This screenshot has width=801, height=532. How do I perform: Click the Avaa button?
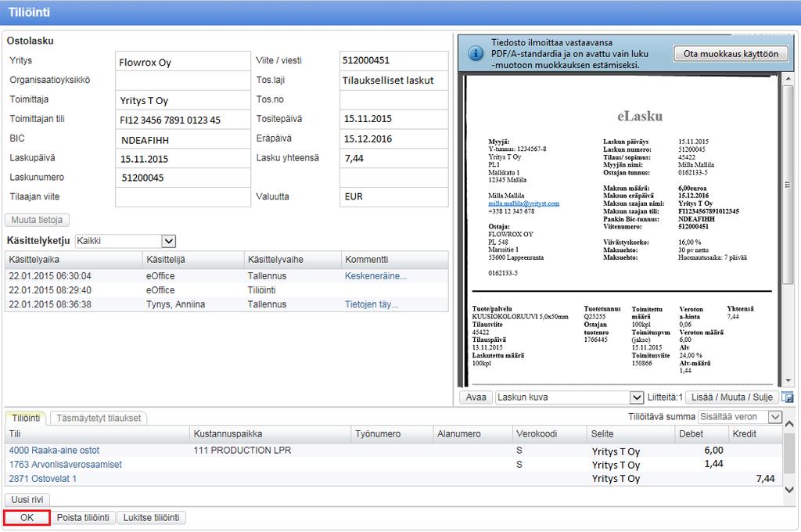point(476,397)
